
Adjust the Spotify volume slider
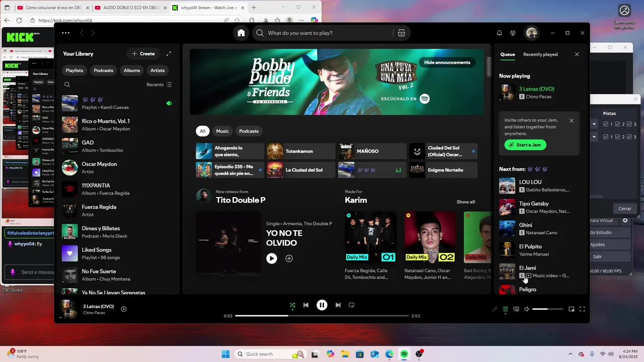point(548,309)
